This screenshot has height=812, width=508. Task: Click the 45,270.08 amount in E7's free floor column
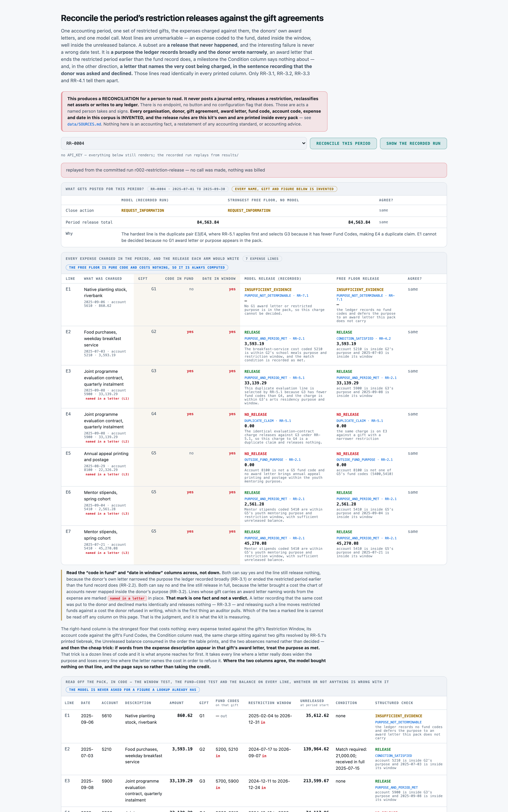pyautogui.click(x=347, y=543)
